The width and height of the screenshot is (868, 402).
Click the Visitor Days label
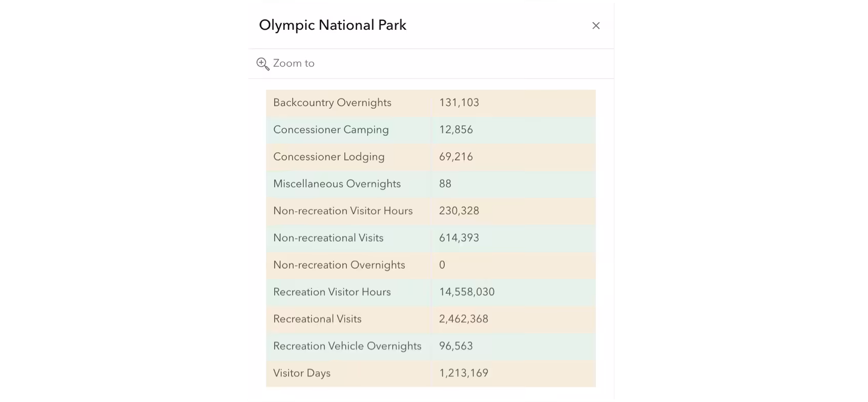point(302,373)
